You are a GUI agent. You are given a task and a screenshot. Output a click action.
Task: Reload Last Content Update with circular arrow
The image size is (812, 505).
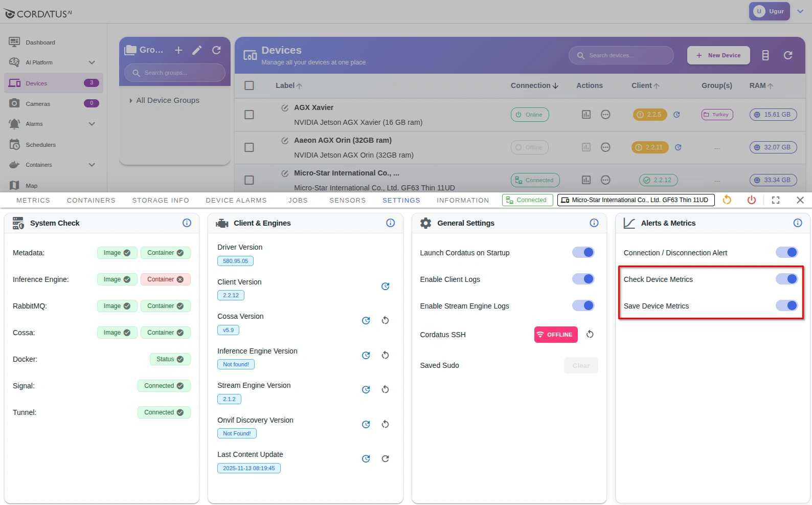click(386, 459)
